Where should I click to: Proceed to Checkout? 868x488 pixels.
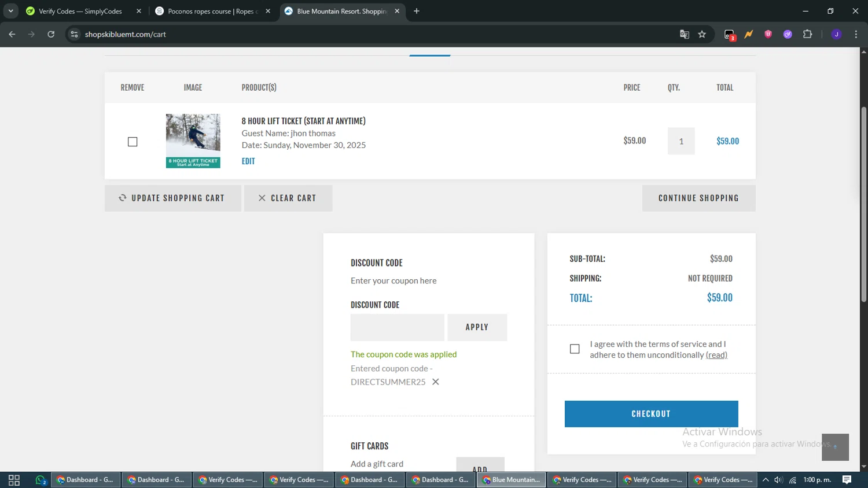651,414
